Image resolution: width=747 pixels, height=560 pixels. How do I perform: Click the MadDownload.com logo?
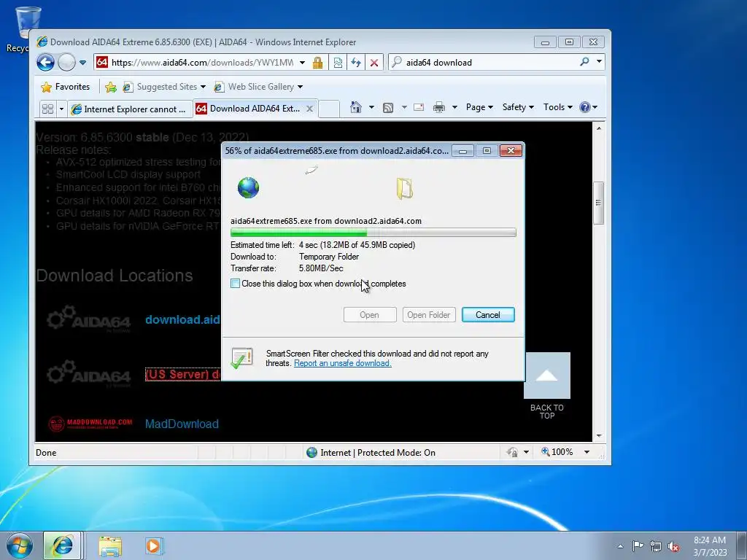(x=90, y=424)
